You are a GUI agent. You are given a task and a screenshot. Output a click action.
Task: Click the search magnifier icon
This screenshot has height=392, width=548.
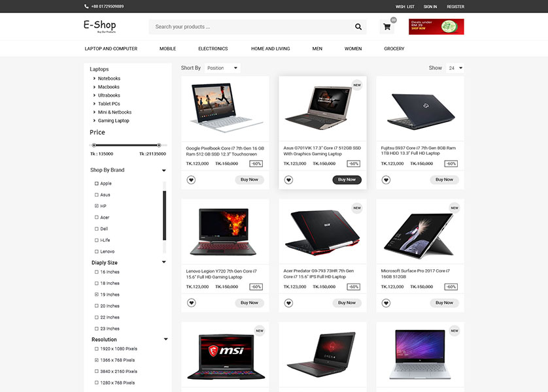tap(358, 27)
